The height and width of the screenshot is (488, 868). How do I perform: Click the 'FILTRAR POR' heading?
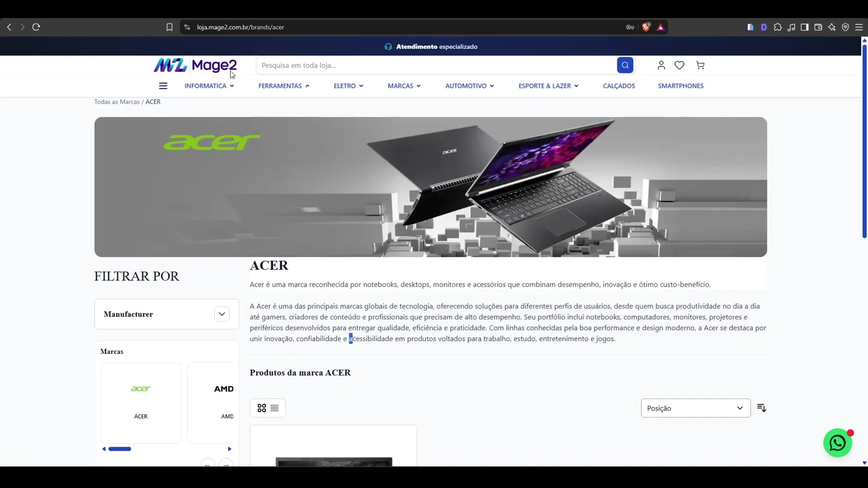pos(137,276)
